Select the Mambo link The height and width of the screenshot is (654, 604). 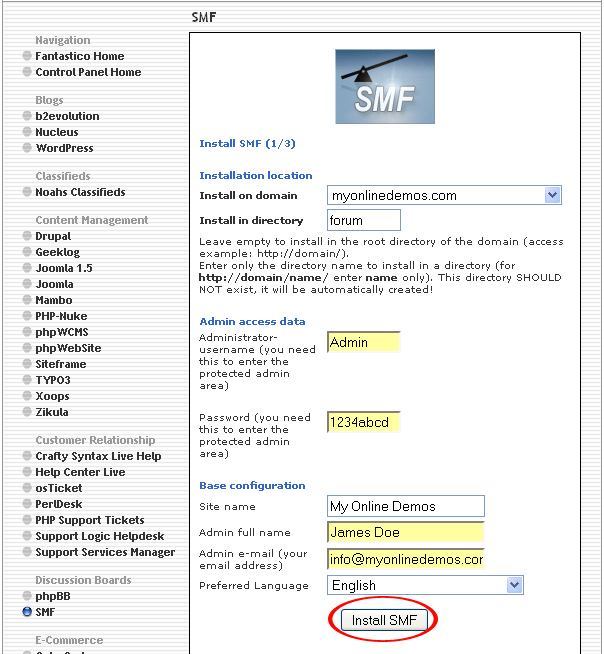[x=53, y=300]
